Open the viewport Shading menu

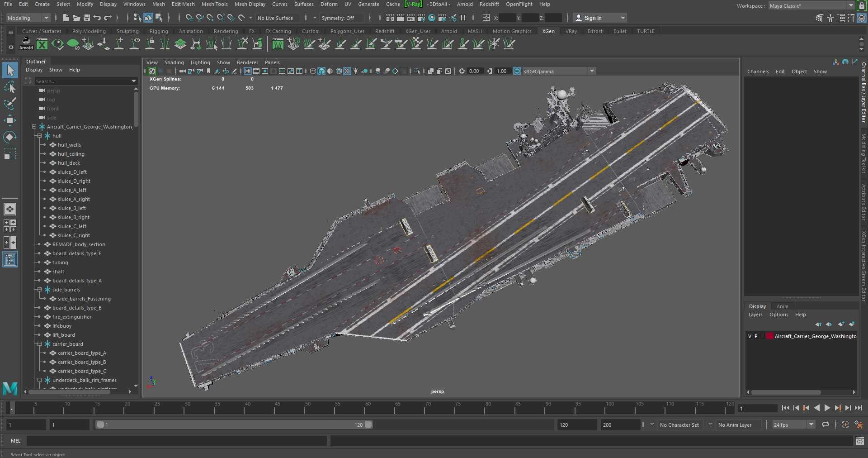[174, 62]
